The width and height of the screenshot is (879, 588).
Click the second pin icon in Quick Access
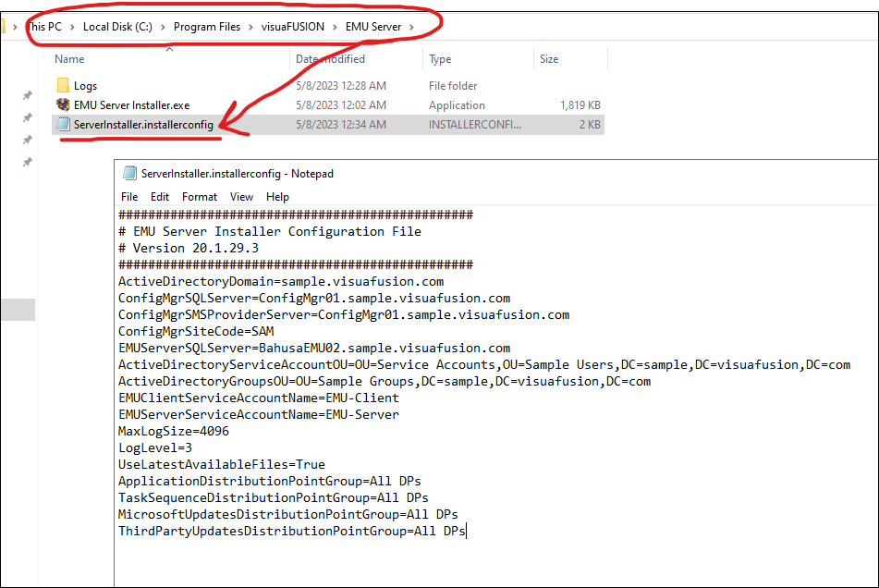click(27, 117)
